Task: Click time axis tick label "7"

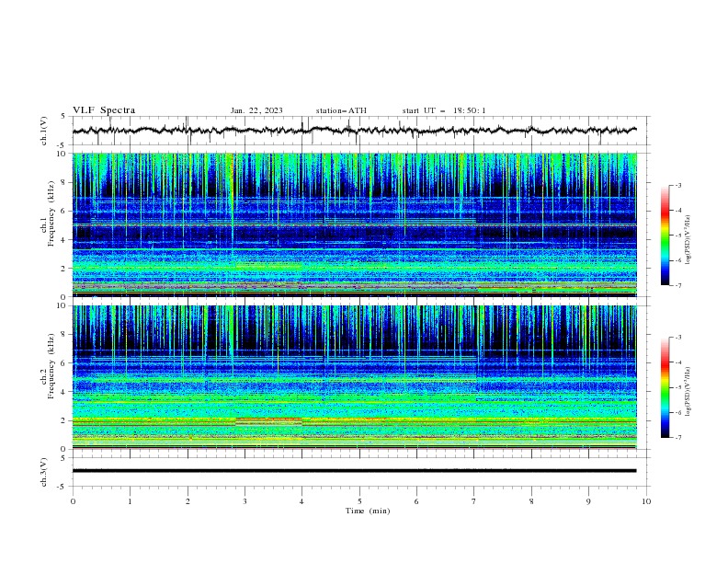Action: pyautogui.click(x=474, y=501)
